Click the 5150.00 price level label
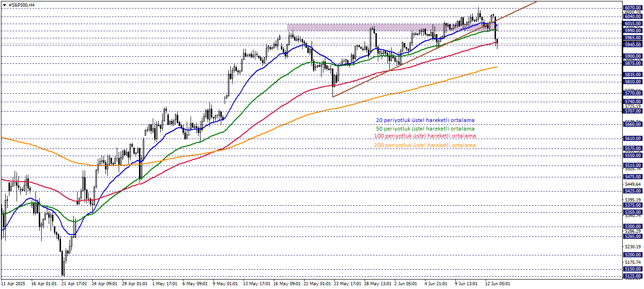The image size is (644, 289). pos(633,269)
